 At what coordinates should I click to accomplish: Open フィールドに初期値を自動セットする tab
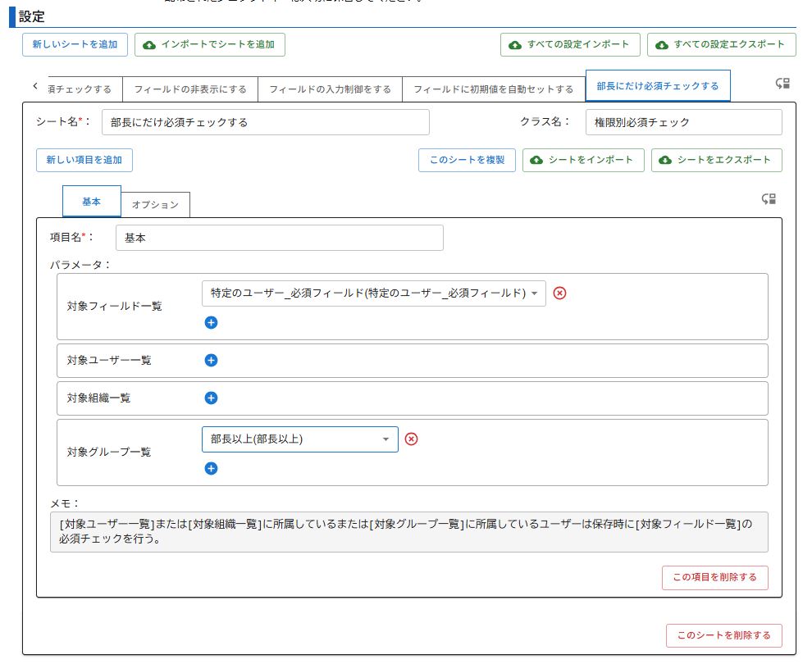tap(494, 89)
